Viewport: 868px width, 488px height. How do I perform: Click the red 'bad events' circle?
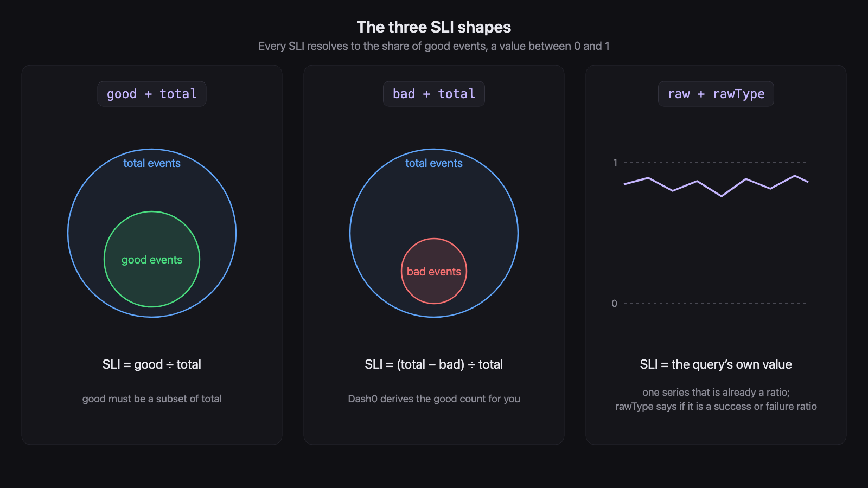tap(434, 271)
